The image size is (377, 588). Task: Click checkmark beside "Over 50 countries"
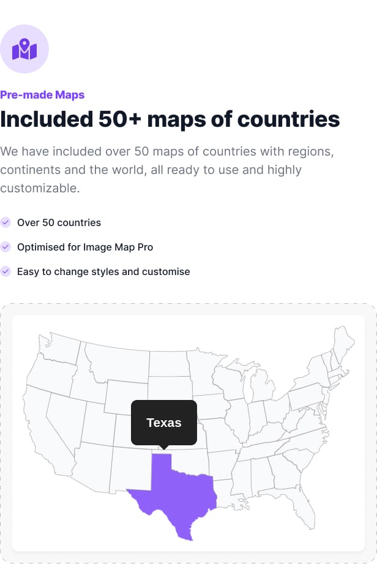(6, 222)
